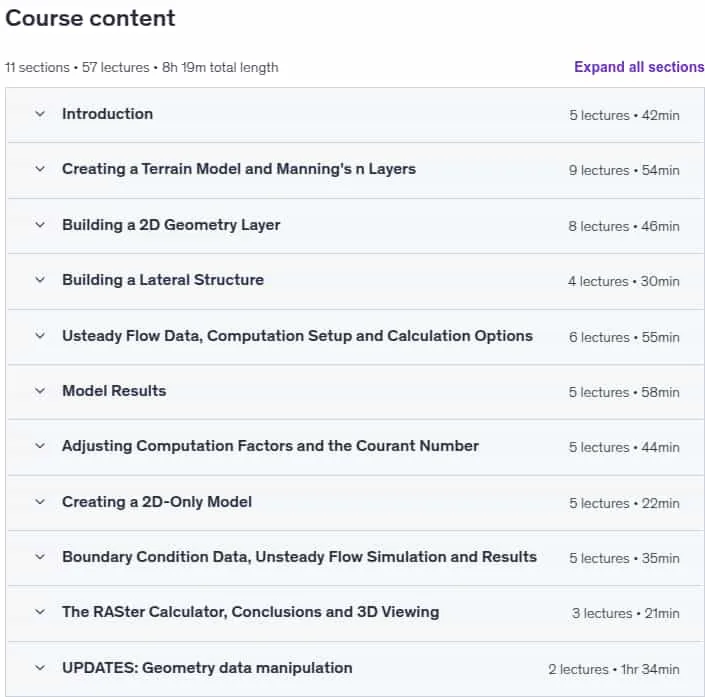Open the Model Results section title

(x=114, y=391)
